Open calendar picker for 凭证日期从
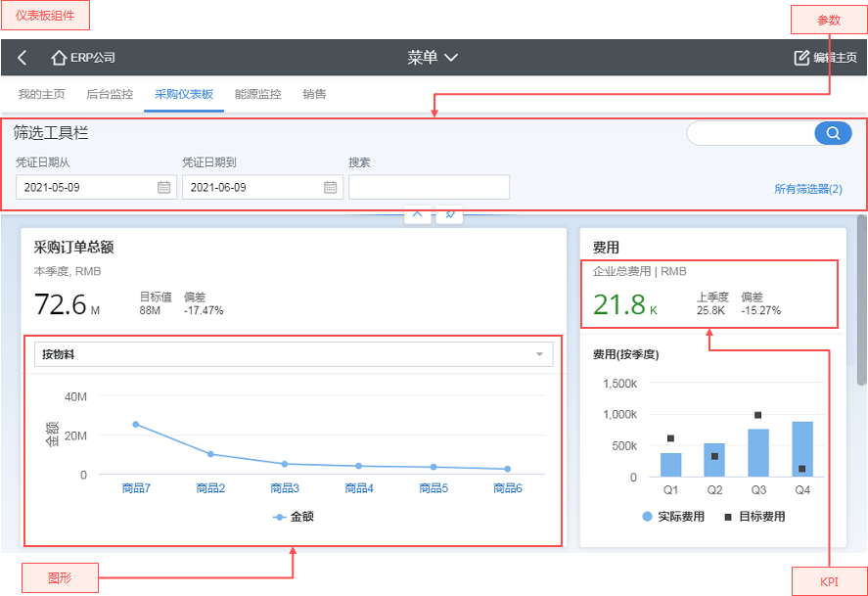This screenshot has width=868, height=596. pyautogui.click(x=163, y=187)
